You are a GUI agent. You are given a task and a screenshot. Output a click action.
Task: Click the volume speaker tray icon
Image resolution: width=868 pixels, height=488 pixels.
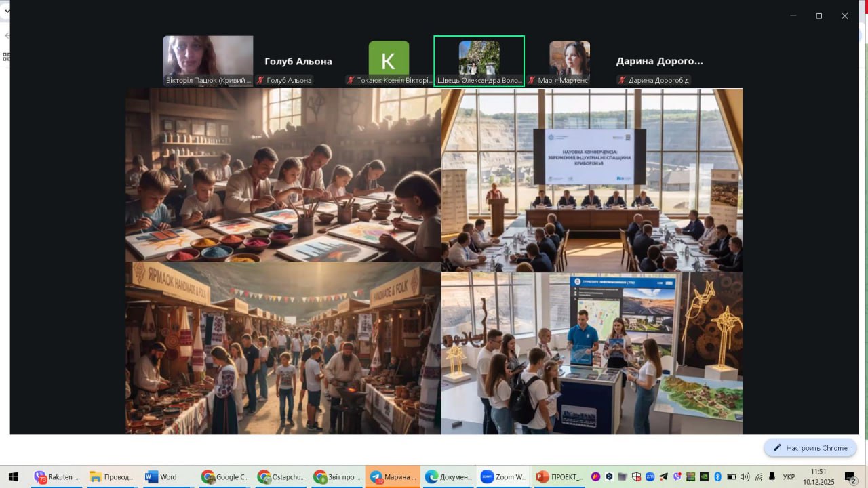point(745,476)
